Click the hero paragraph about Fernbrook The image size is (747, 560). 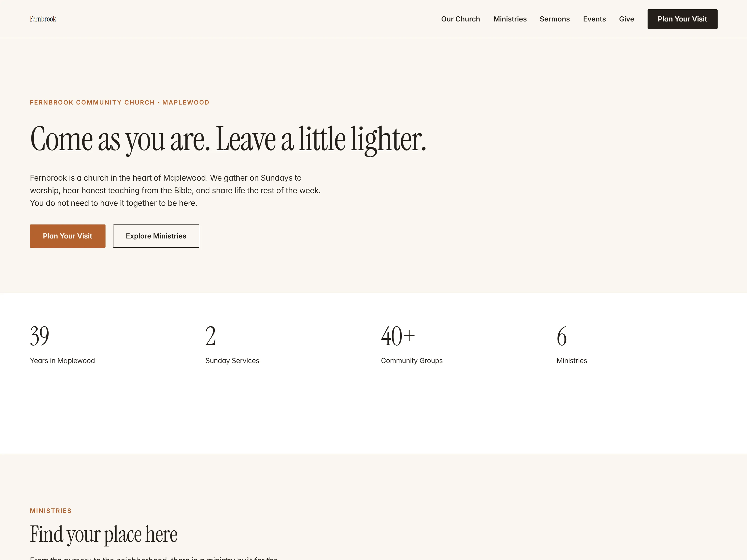(175, 190)
